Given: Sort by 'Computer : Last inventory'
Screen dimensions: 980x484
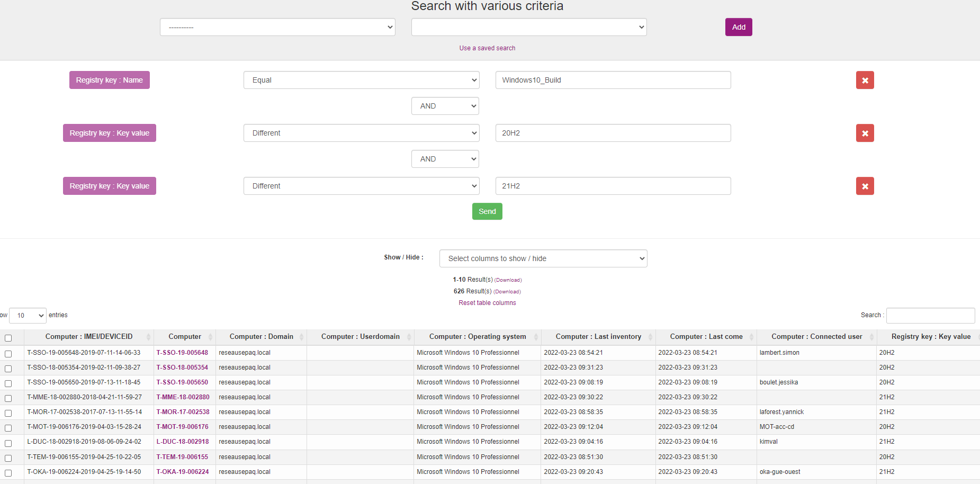Looking at the screenshot, I should pos(598,337).
